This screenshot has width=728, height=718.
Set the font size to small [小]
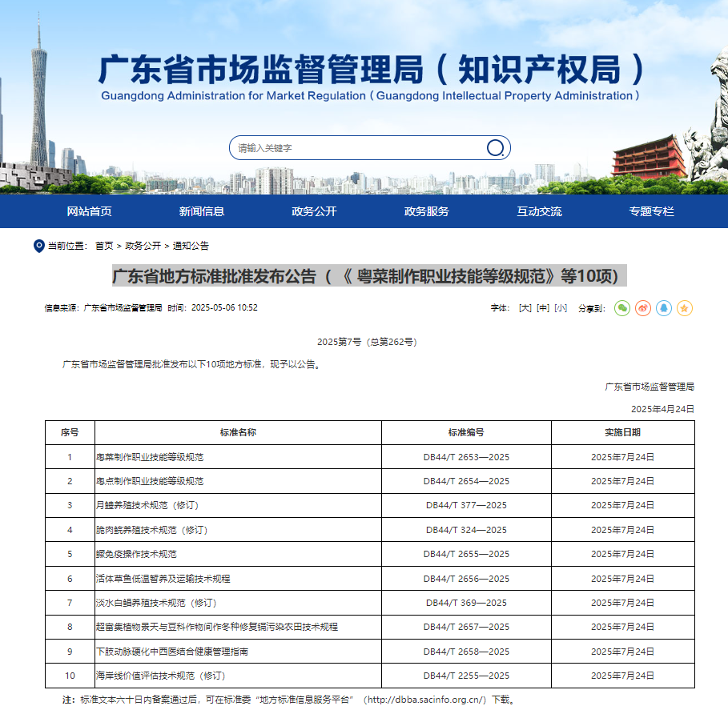561,308
